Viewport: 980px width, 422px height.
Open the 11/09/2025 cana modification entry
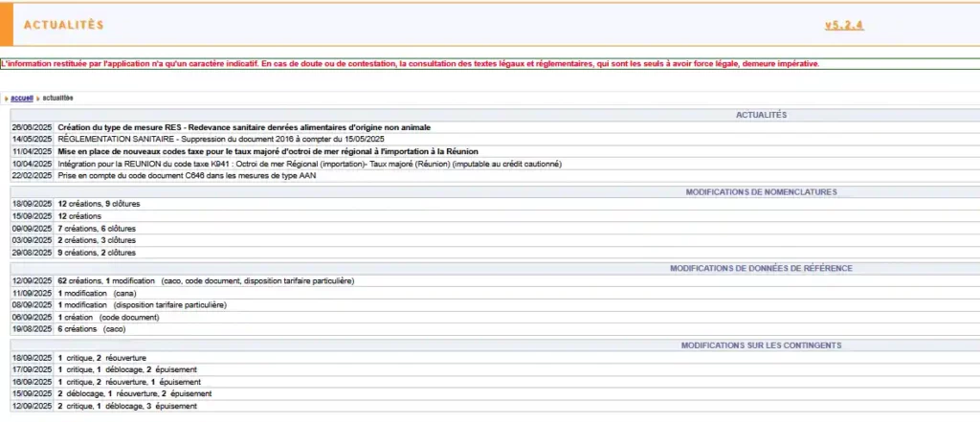click(x=97, y=293)
